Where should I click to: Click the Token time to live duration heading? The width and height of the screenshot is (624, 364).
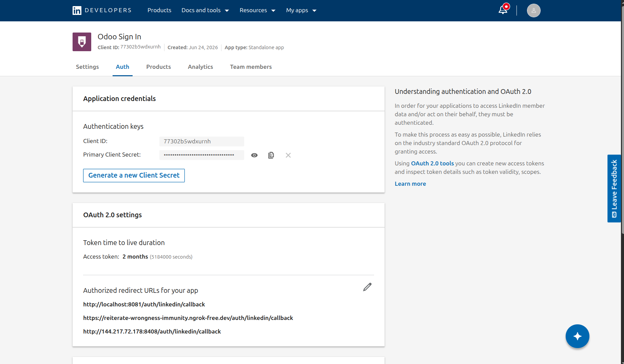pos(124,243)
